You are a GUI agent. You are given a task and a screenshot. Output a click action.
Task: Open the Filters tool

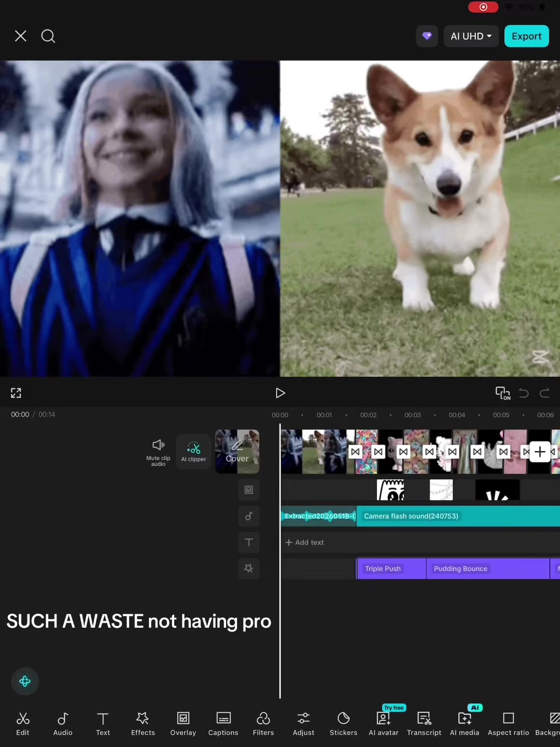(x=263, y=724)
